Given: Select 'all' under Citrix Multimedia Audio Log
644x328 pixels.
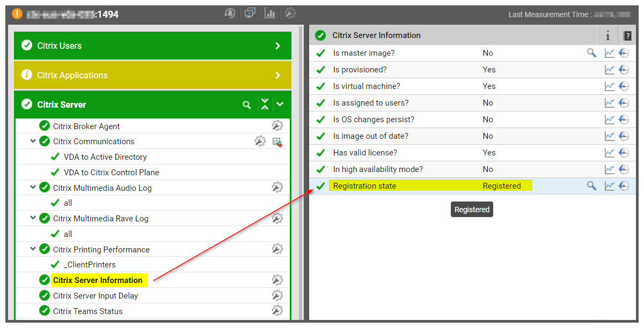Looking at the screenshot, I should tap(68, 203).
